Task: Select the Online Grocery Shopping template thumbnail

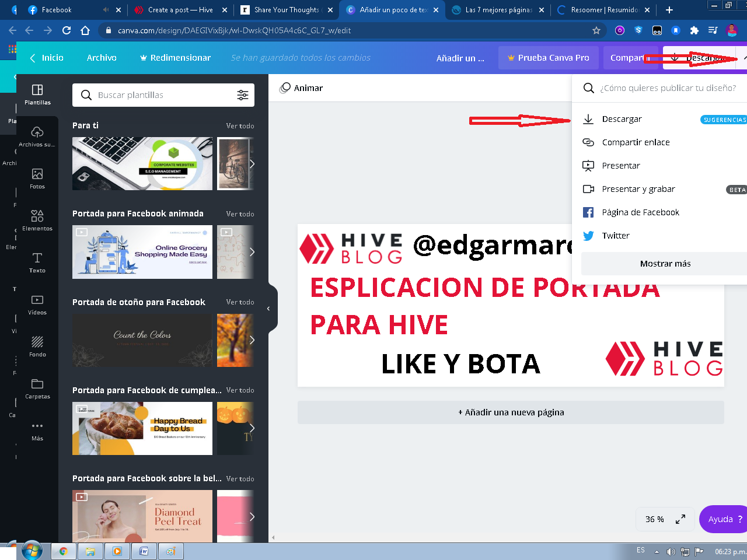Action: pyautogui.click(x=142, y=252)
